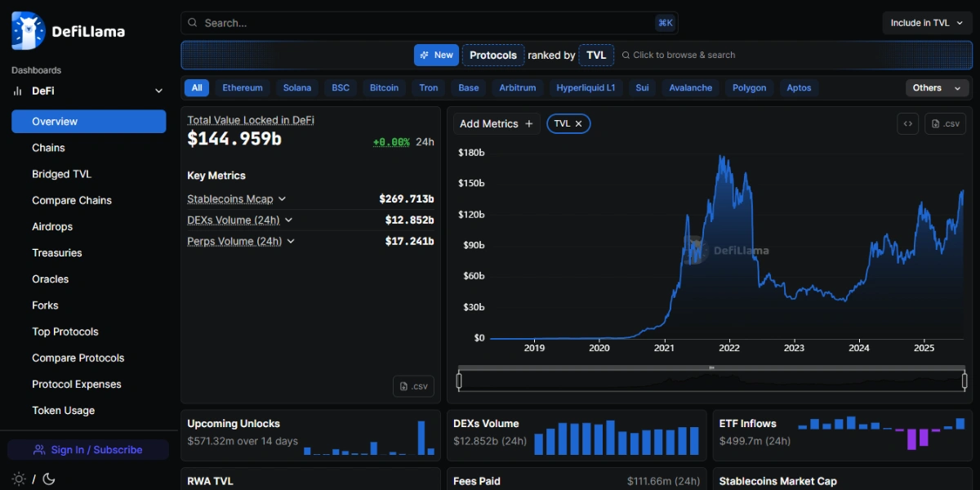Open Forks page
The width and height of the screenshot is (980, 490).
[89, 305]
